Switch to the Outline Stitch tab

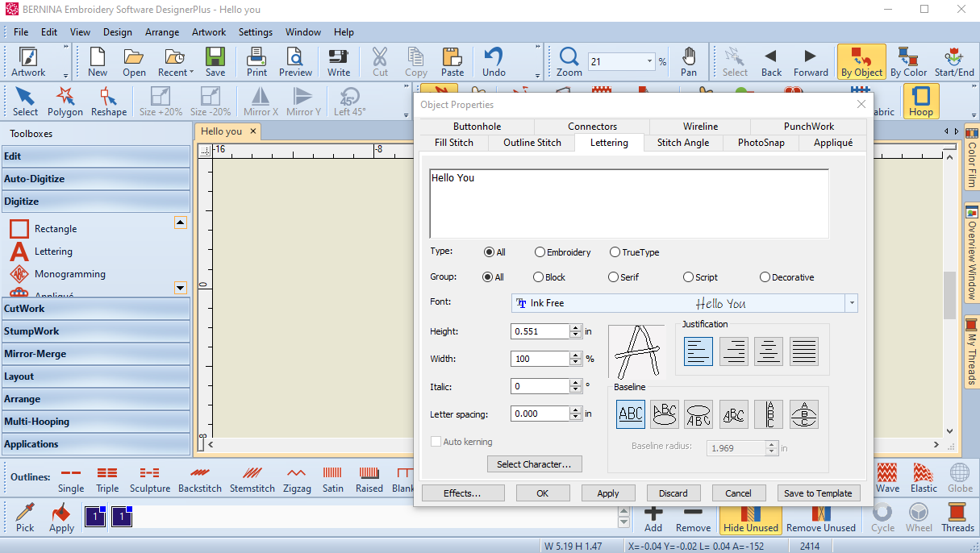(x=532, y=143)
